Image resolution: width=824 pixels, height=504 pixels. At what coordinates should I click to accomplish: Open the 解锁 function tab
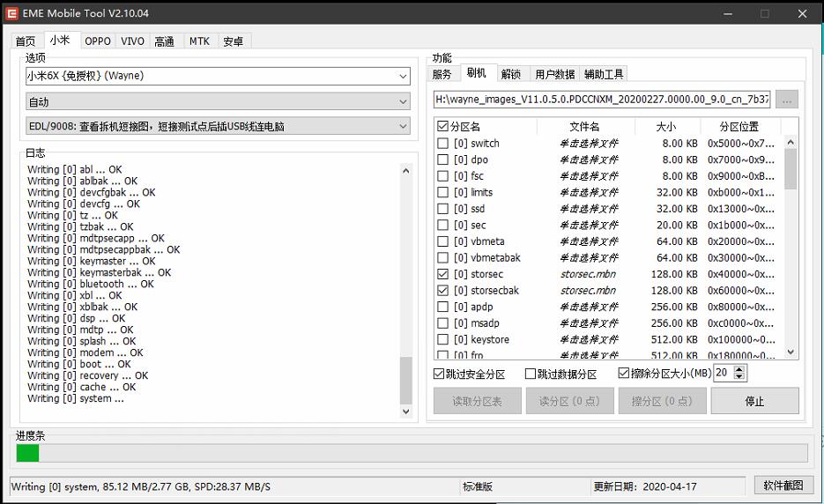pyautogui.click(x=511, y=74)
